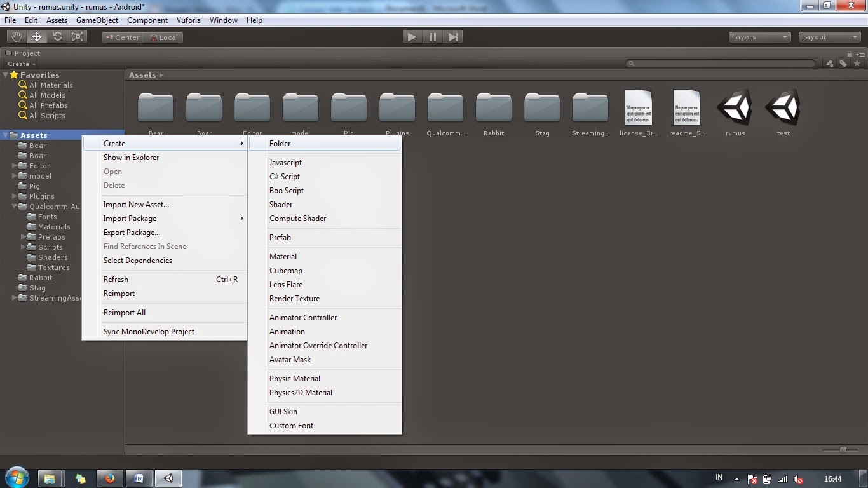Screen dimensions: 868x488
Task: Create a new Prefab
Action: (x=325, y=238)
